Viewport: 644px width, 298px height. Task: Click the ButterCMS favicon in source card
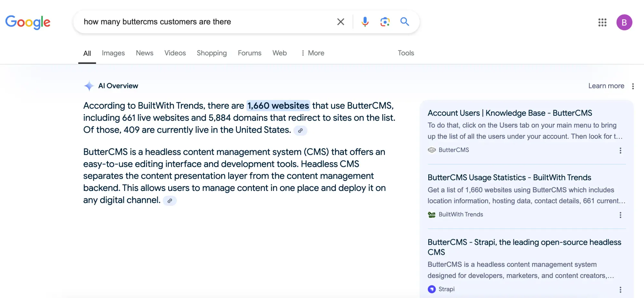(431, 150)
